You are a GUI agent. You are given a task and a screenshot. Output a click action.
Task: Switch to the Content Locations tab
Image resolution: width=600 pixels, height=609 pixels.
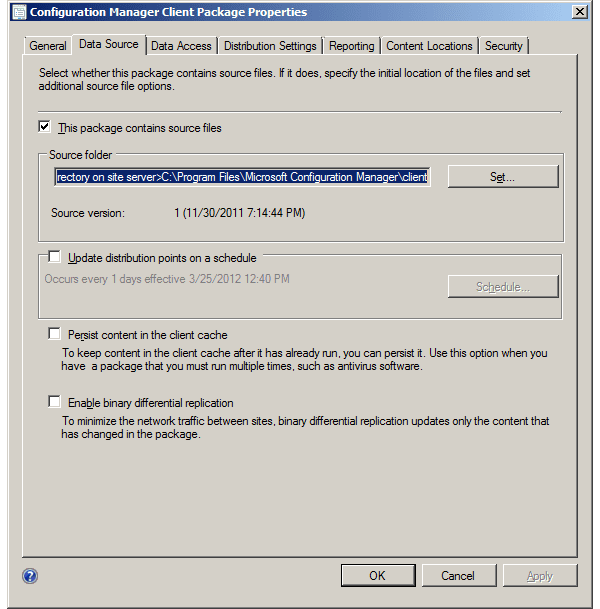tap(429, 46)
